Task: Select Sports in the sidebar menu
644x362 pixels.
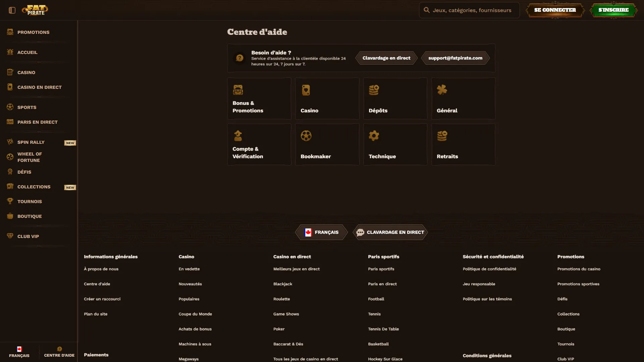Action: (27, 107)
